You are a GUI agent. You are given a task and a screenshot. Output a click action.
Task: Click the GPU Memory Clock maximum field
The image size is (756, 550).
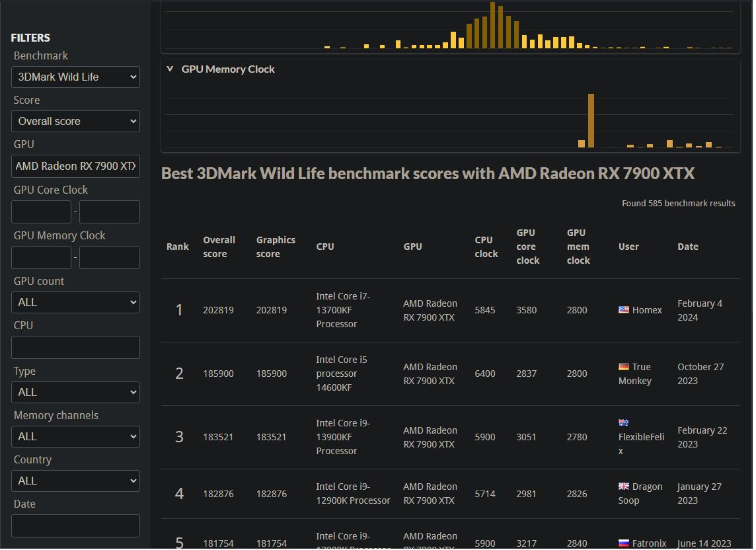(110, 258)
